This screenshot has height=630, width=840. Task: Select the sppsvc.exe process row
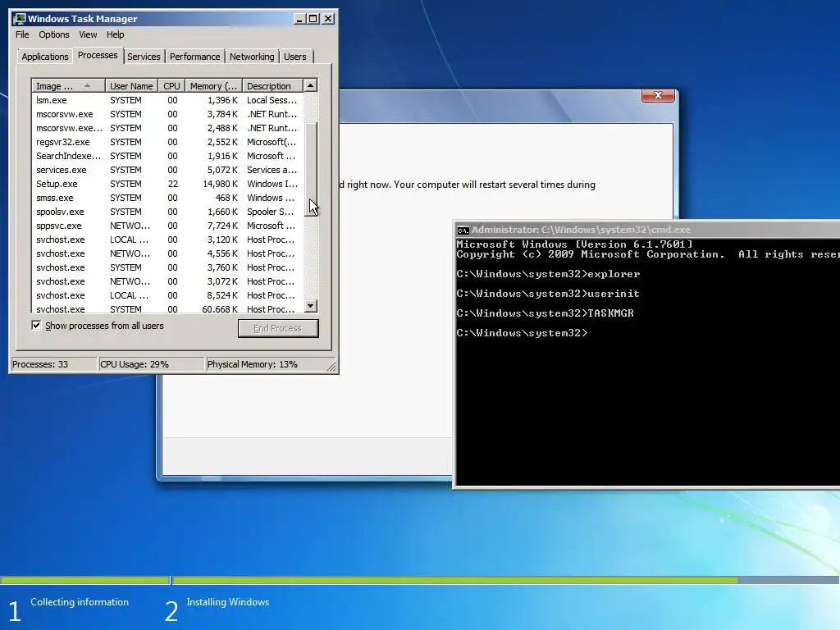(x=167, y=226)
